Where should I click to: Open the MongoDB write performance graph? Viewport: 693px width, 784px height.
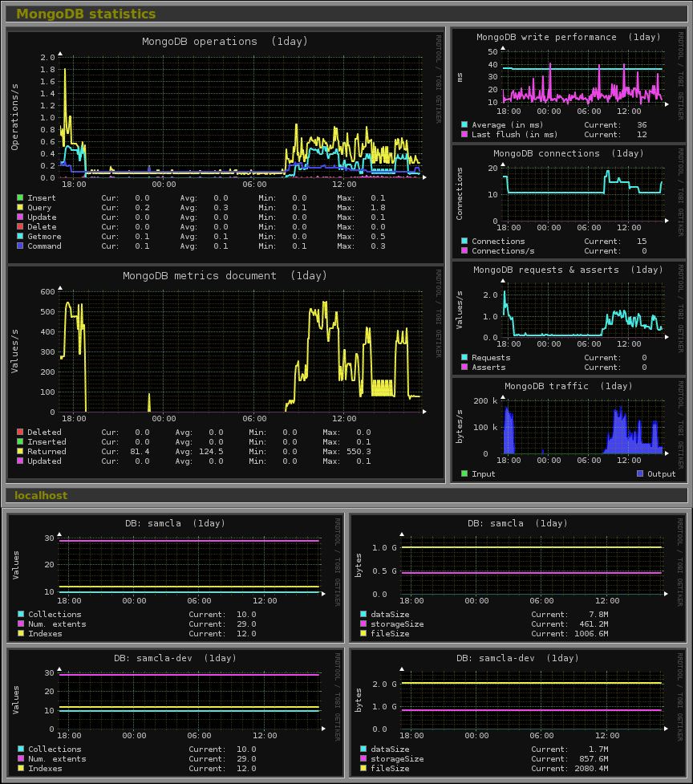569,86
